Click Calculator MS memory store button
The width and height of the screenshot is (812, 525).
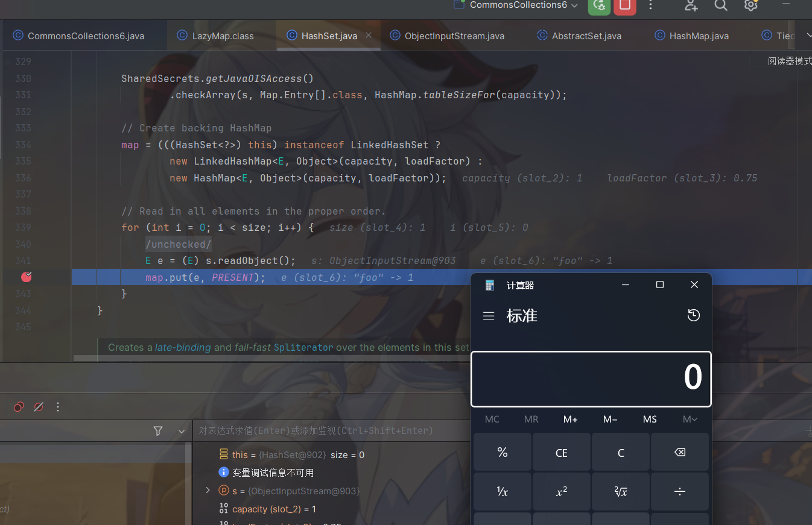click(650, 419)
